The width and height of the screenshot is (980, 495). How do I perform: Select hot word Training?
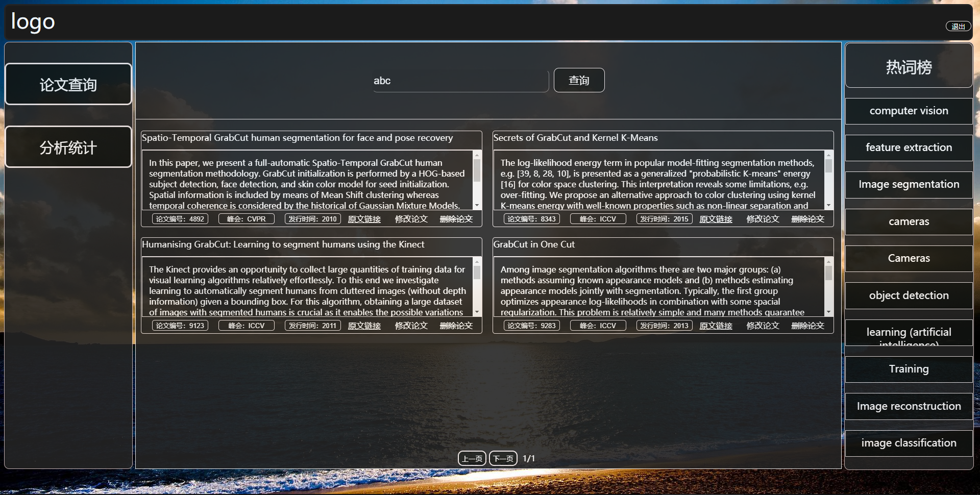pos(909,369)
